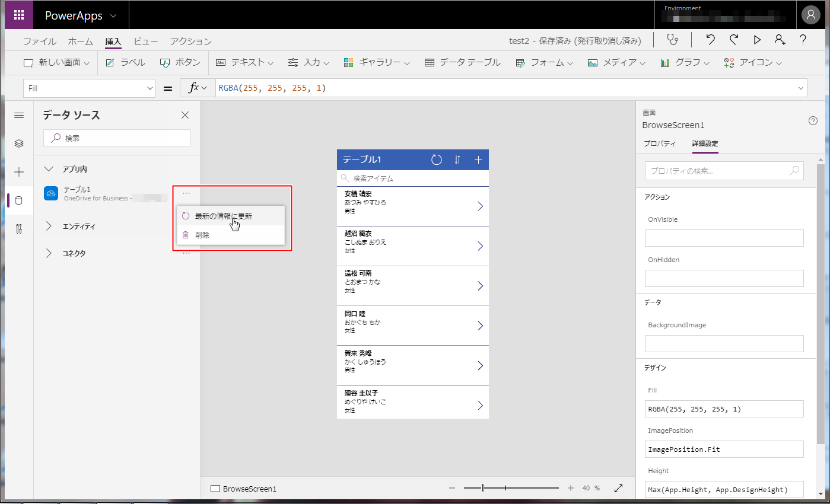Open the アクション tab
The height and width of the screenshot is (504, 830).
coord(191,42)
